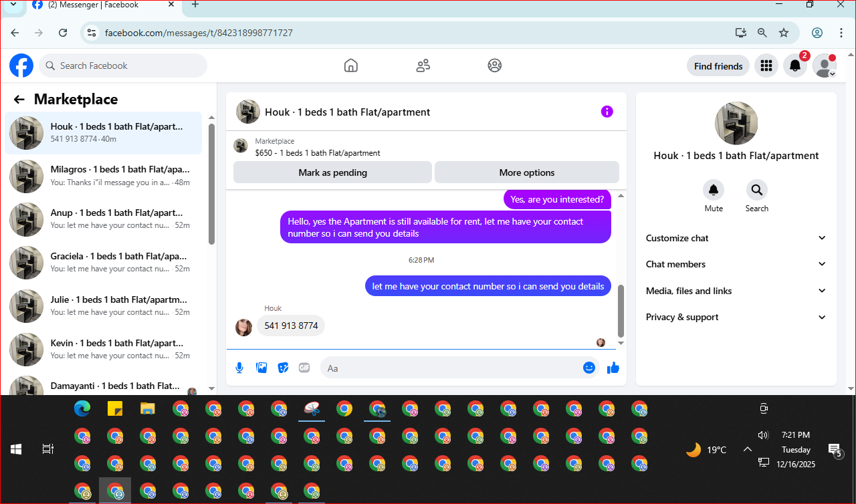
Task: View site information icon in address bar
Action: 92,33
